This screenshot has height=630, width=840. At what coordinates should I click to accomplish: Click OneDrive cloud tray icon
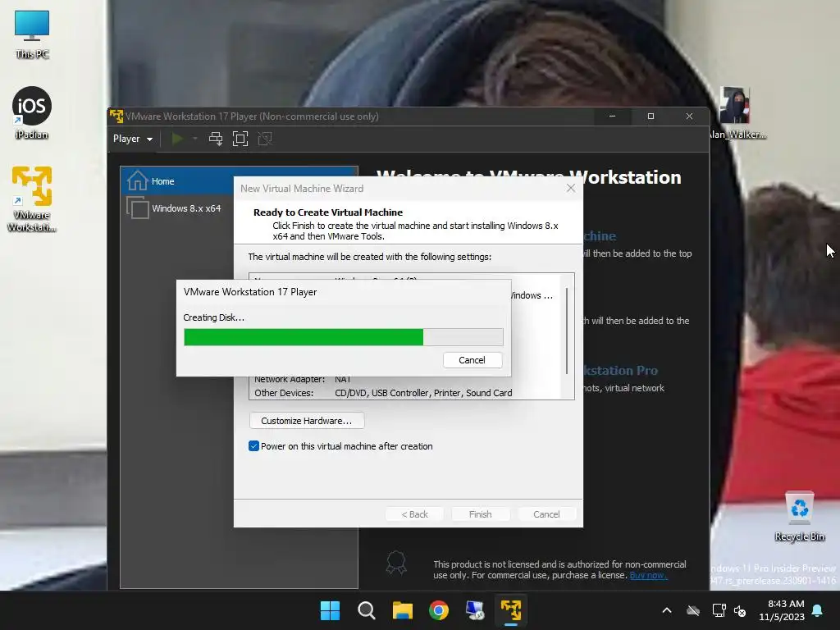(x=693, y=610)
